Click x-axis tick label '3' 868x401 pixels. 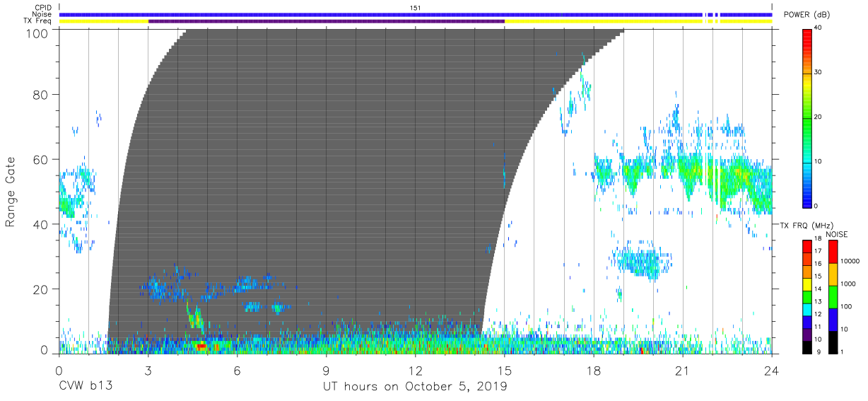tap(148, 370)
